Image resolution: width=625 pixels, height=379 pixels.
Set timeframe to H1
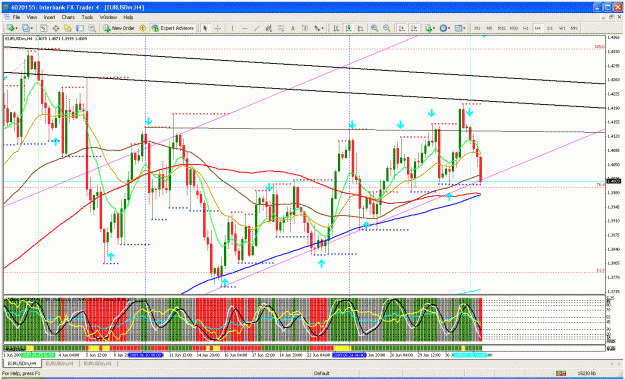coord(525,28)
